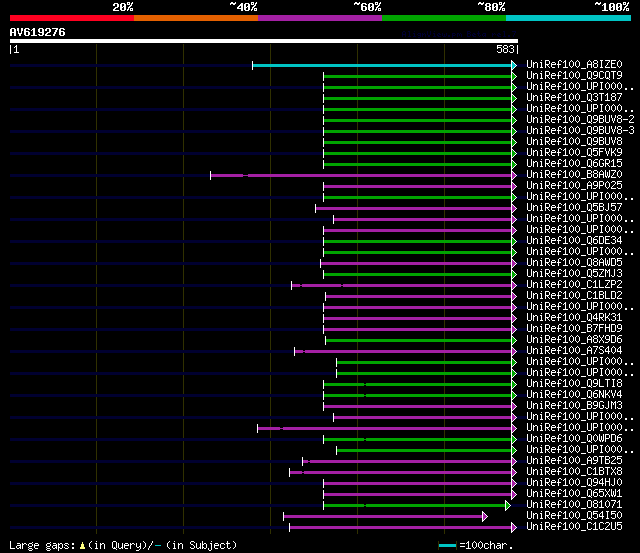Click the arrowhead ending the A8IZE0 alignment
This screenshot has width=640, height=553.
[514, 65]
